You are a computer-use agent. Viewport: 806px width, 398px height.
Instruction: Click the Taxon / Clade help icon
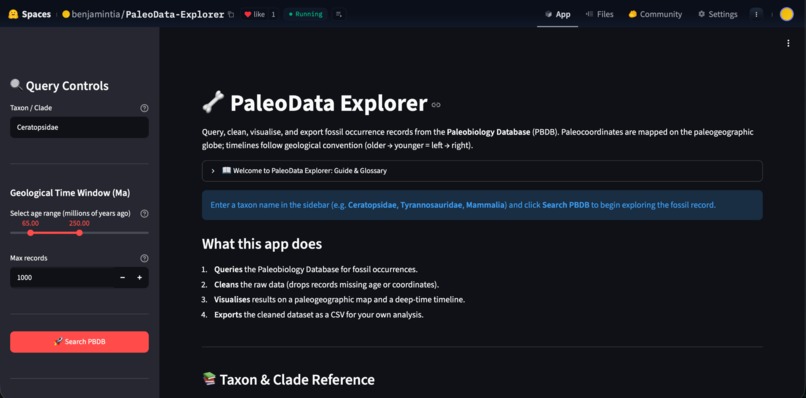pos(144,108)
